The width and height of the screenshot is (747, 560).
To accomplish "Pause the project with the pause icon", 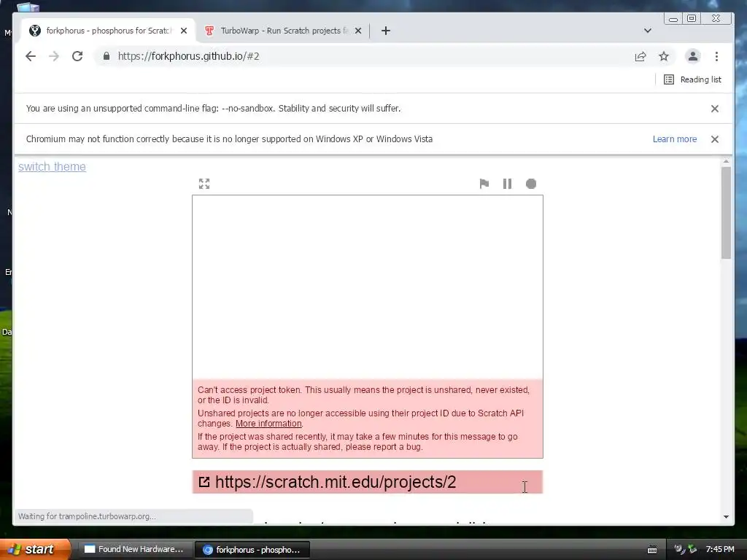I will 508,184.
